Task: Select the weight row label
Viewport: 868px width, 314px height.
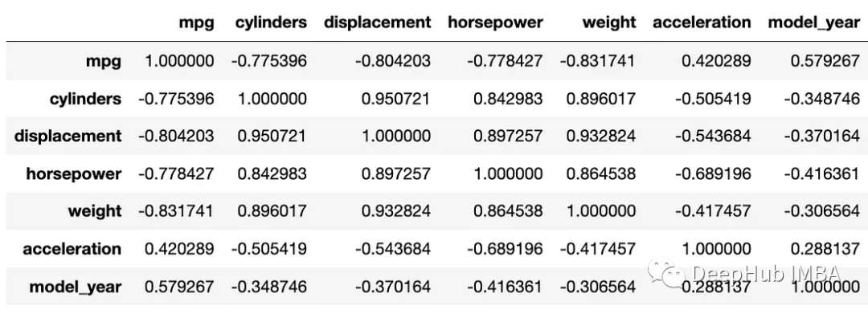Action: point(95,211)
